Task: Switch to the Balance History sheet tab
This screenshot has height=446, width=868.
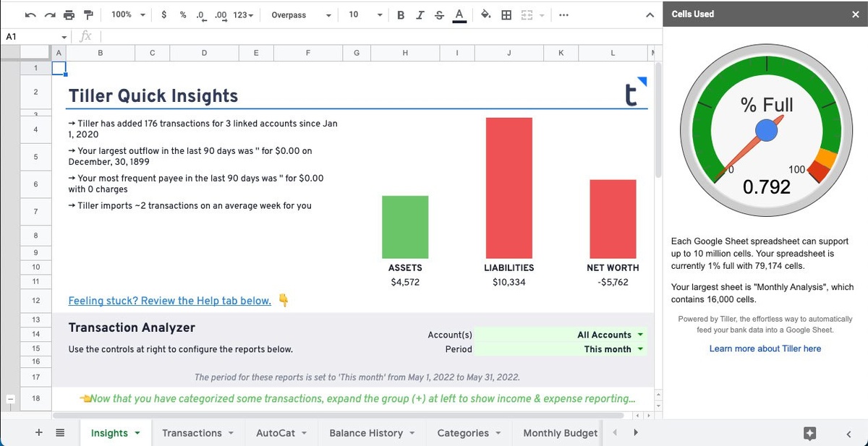Action: click(366, 433)
